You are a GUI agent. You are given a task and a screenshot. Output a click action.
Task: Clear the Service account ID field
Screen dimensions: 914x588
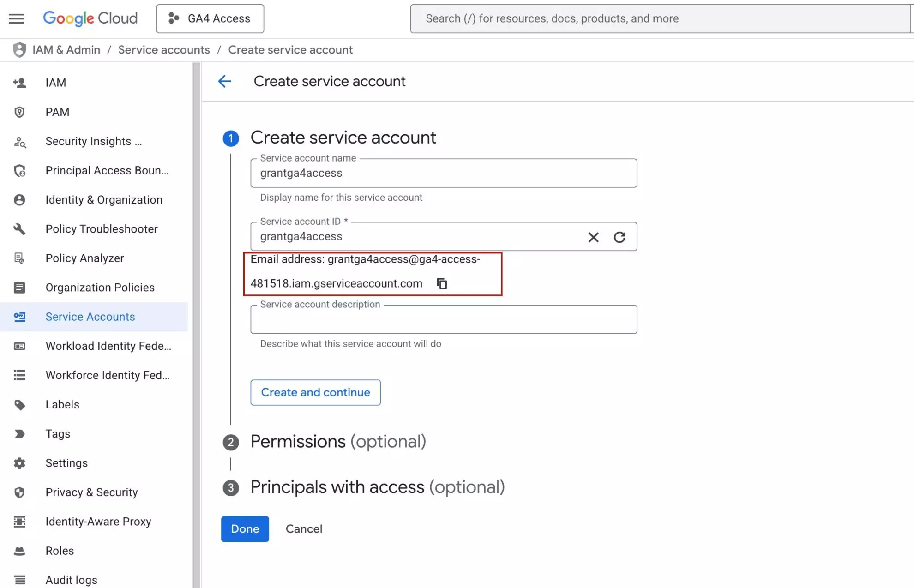pos(593,237)
